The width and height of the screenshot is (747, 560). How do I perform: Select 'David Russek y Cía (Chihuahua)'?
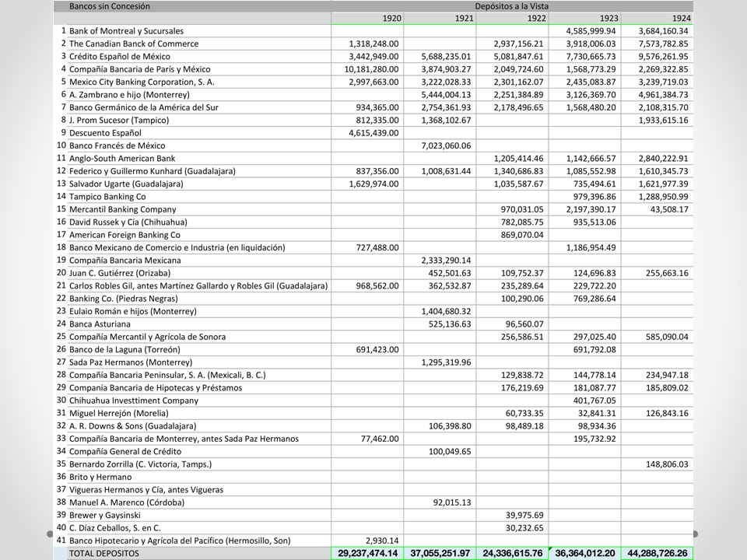coord(199,222)
